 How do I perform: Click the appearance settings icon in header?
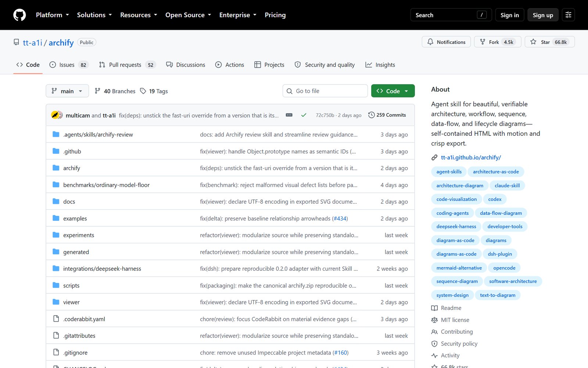[568, 15]
